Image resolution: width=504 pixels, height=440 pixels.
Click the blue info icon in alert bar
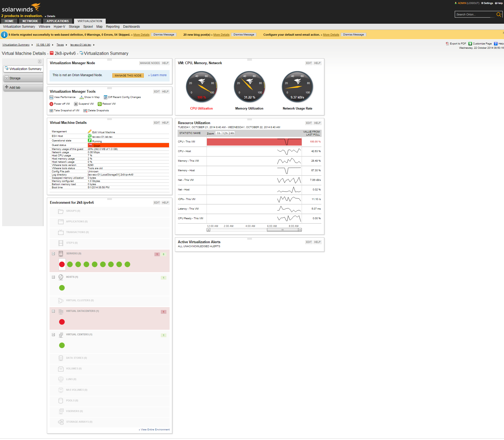point(4,35)
